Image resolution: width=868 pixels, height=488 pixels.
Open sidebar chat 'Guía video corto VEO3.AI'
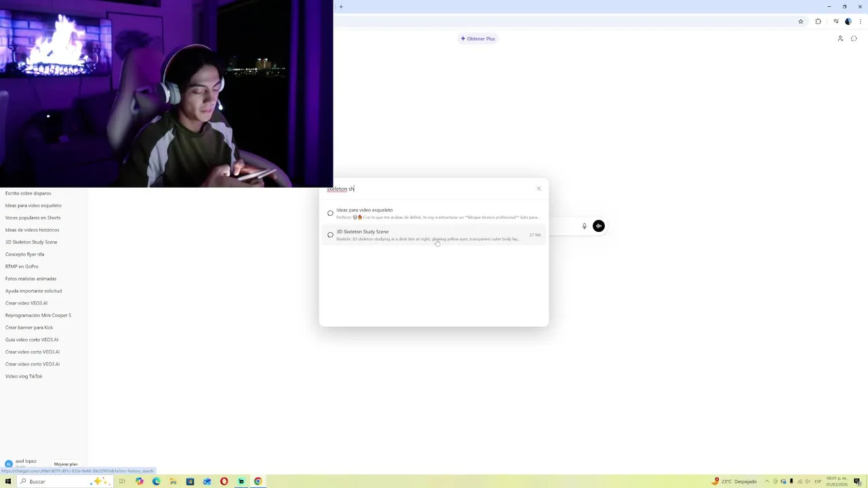[32, 340]
